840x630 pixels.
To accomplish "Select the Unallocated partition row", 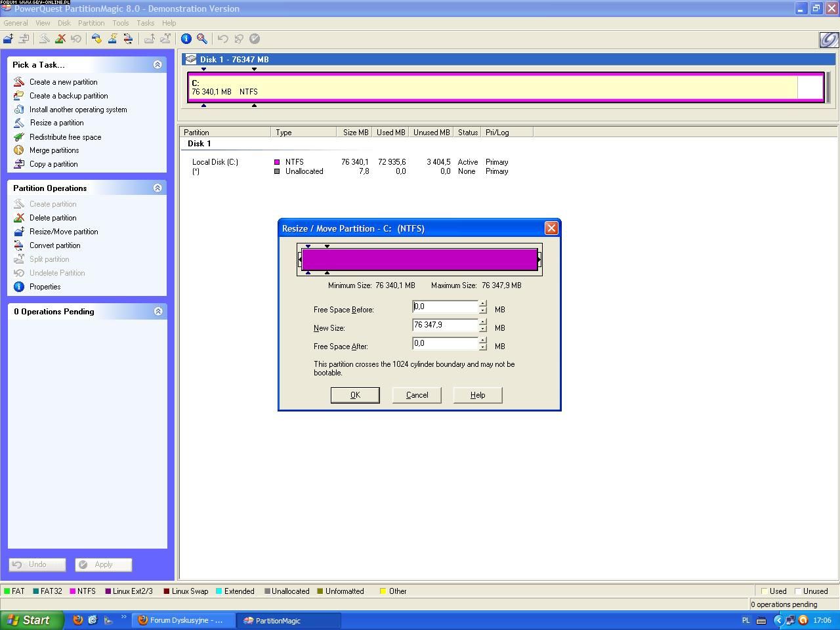I will pyautogui.click(x=350, y=171).
